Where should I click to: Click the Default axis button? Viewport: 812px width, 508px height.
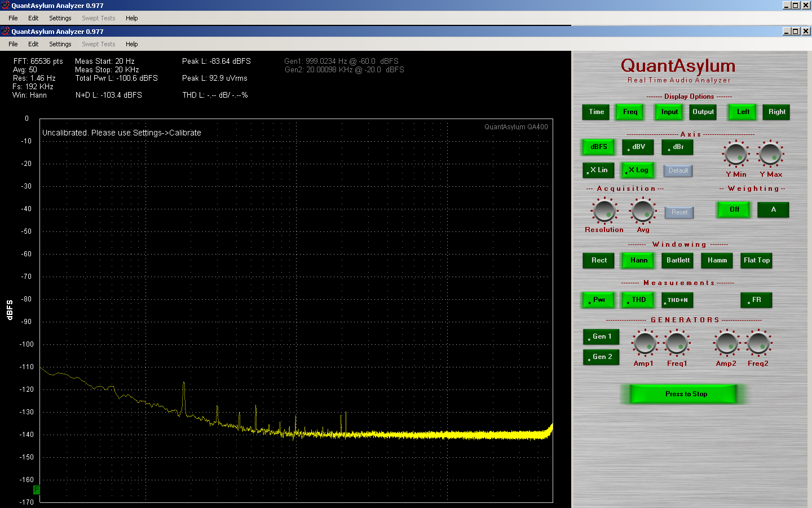[678, 170]
